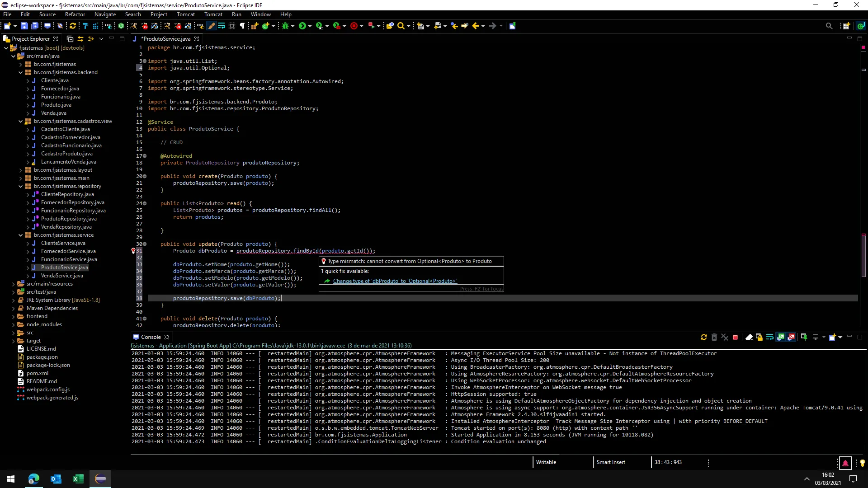Click the Save toolbar icon
The height and width of the screenshot is (488, 868).
click(x=24, y=26)
